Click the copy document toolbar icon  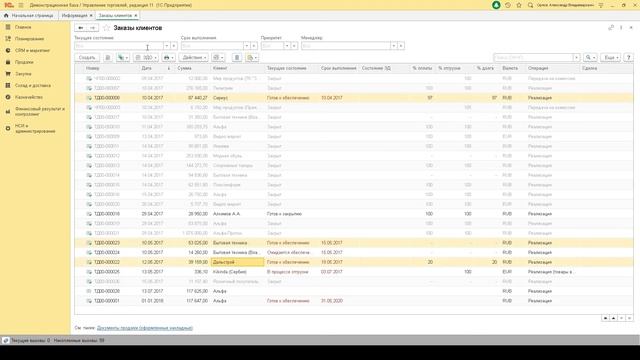(108, 58)
